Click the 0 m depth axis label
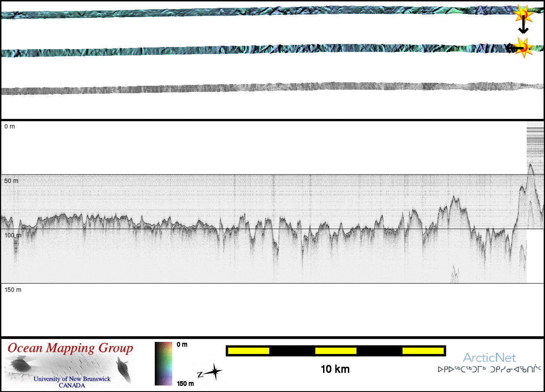The height and width of the screenshot is (392, 545). click(x=10, y=126)
